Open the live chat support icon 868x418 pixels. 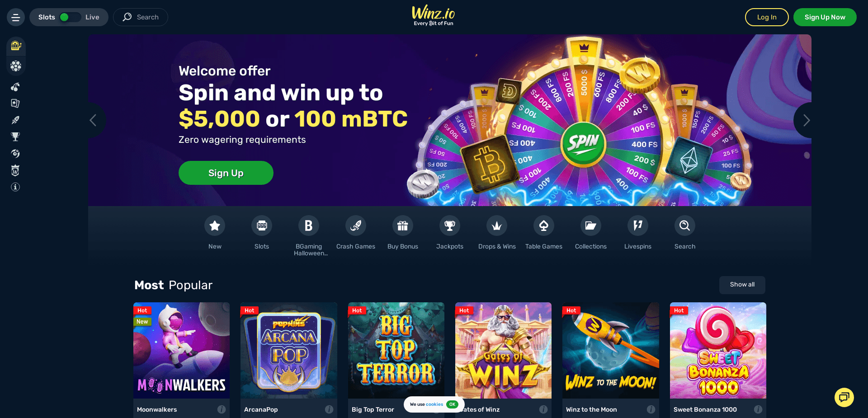click(x=844, y=397)
